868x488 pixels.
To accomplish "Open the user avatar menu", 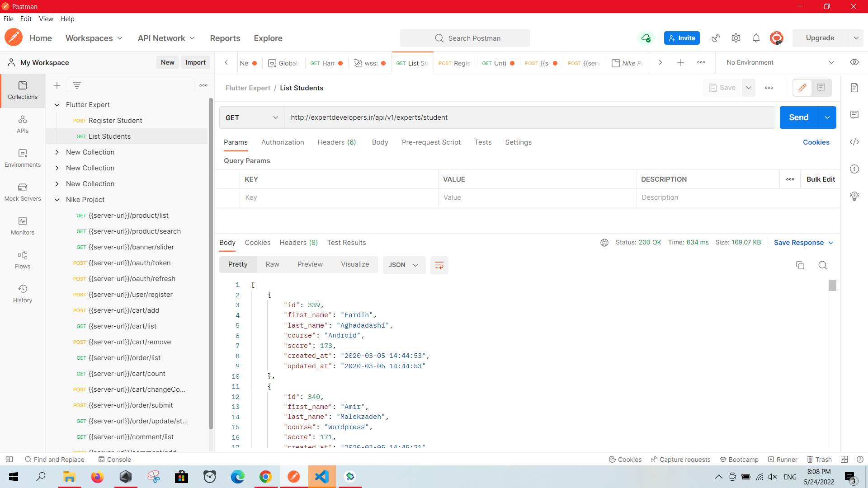I will [x=777, y=38].
